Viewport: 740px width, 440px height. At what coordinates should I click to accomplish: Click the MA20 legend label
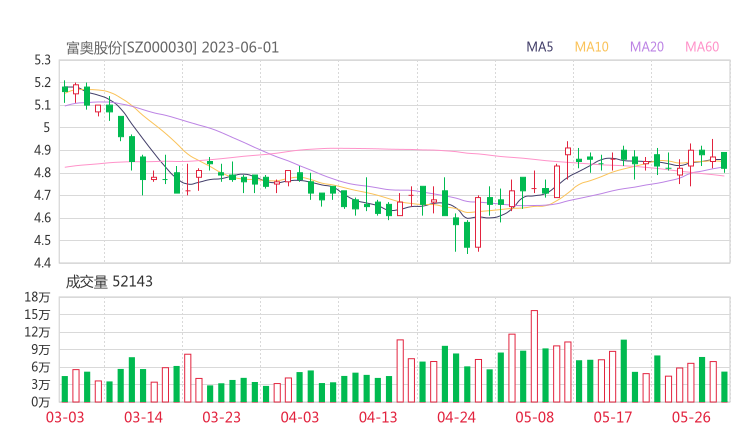pyautogui.click(x=647, y=47)
